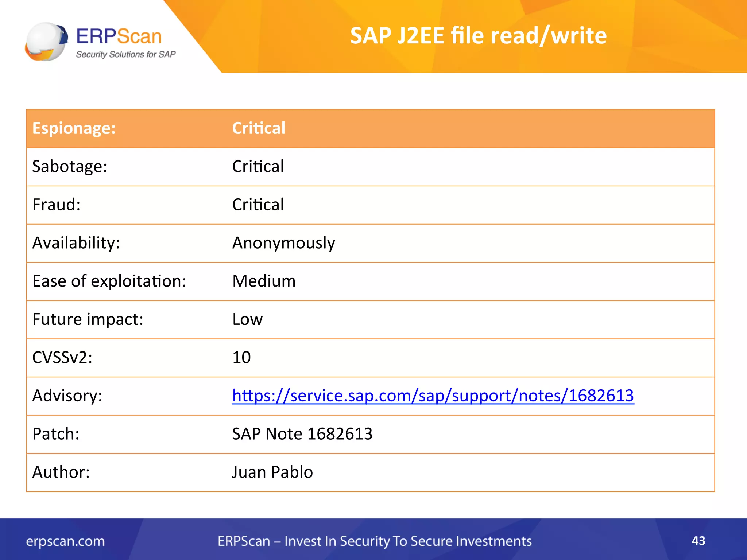Click the 'Availability:' label
Image resolution: width=747 pixels, height=560 pixels.
coord(76,243)
